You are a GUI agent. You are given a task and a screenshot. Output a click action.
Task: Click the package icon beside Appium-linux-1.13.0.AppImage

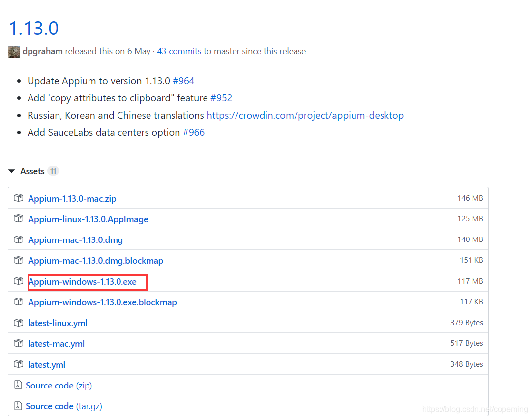pos(18,218)
